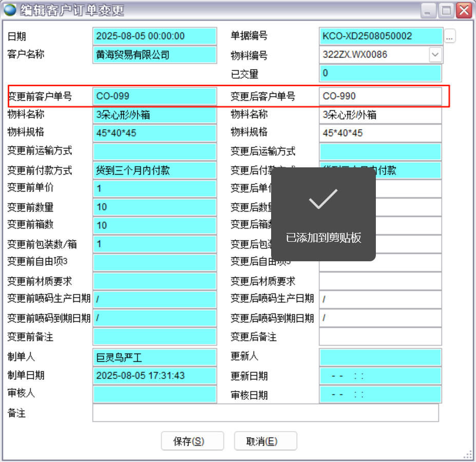The width and height of the screenshot is (476, 462).
Task: Click the checkmark icon in clipboard toast
Action: tap(323, 199)
